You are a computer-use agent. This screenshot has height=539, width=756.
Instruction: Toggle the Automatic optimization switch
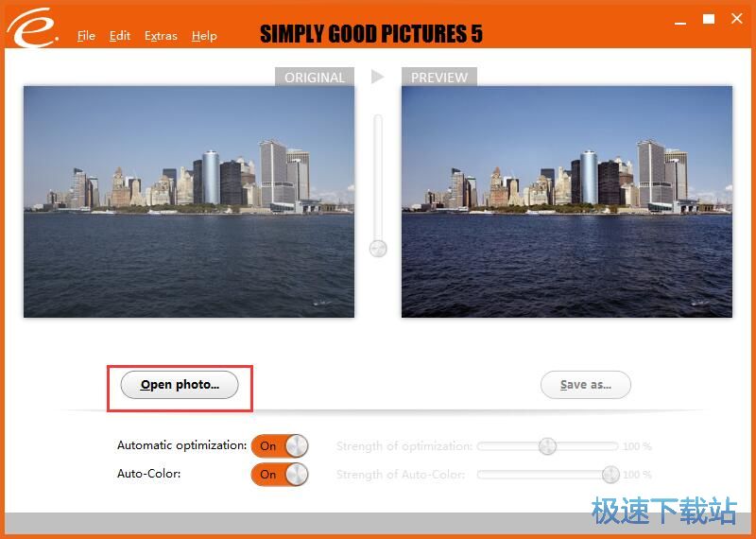pos(280,446)
